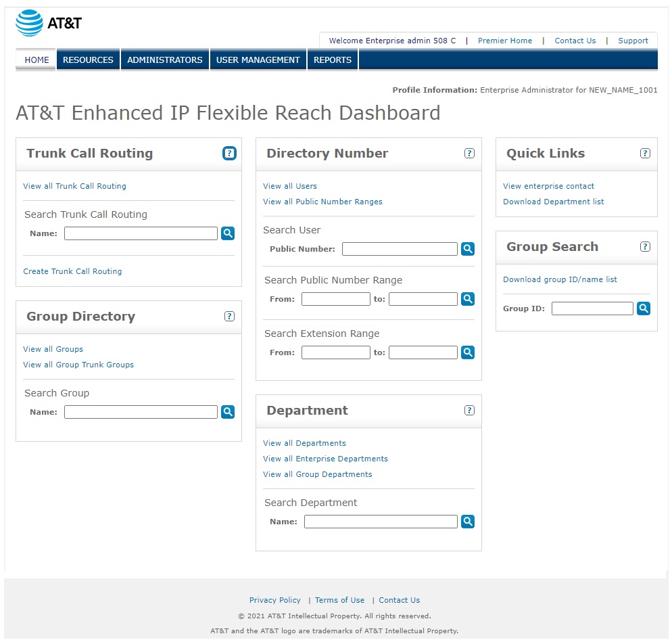
Task: Focus the Group ID input field
Action: click(592, 308)
